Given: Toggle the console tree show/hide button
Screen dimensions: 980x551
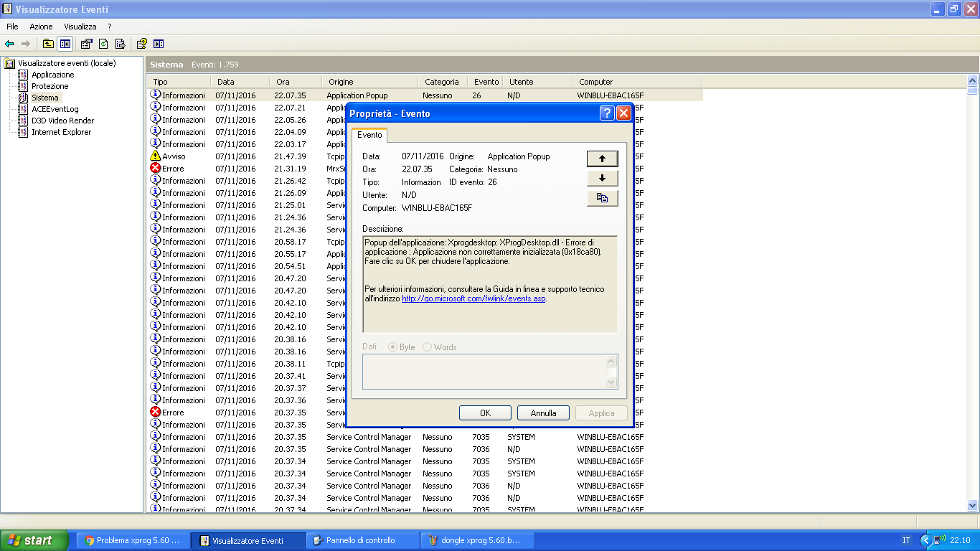Looking at the screenshot, I should coord(65,44).
